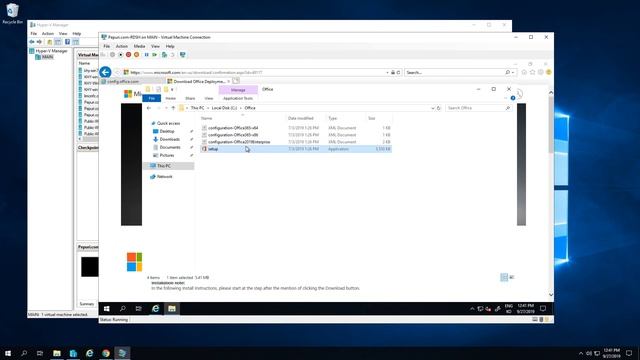This screenshot has width=640, height=360.
Task: Open Desktop in the navigation pane
Action: click(167, 131)
